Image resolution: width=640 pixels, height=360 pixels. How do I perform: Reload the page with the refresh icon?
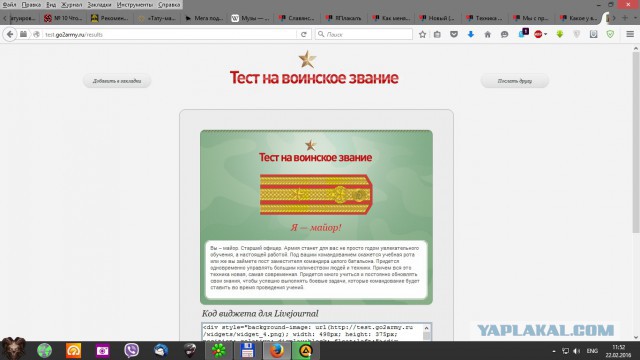coord(304,35)
